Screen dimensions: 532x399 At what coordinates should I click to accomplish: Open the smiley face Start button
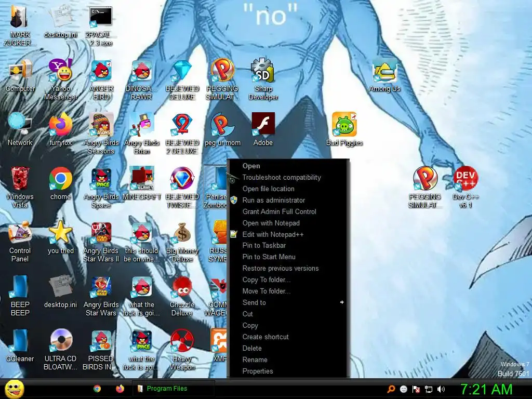(x=15, y=389)
